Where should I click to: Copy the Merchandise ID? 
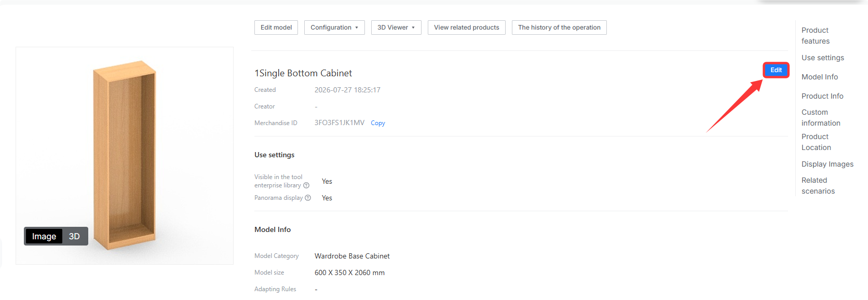378,123
